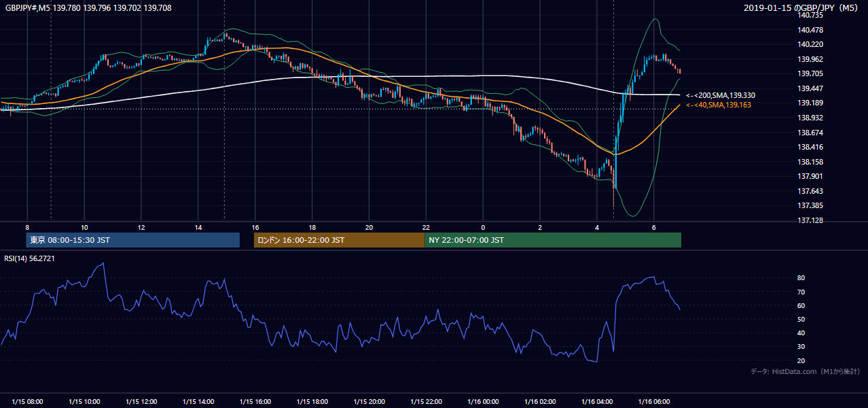Click the 1/15 20:00 time axis label

[369, 402]
